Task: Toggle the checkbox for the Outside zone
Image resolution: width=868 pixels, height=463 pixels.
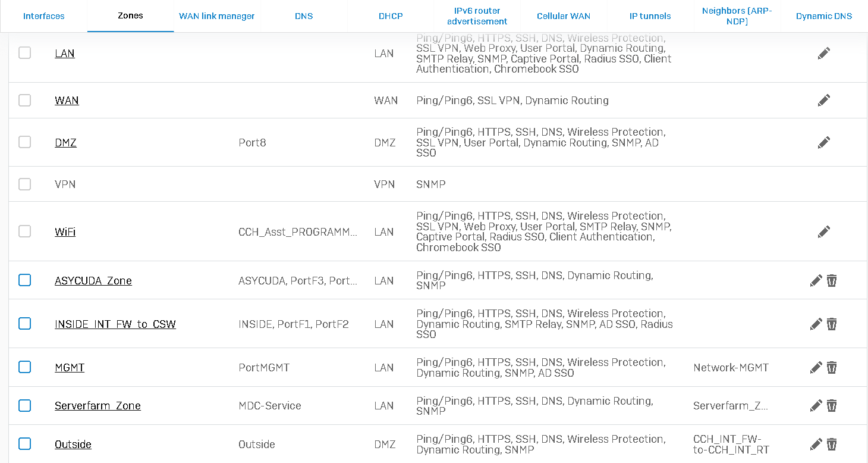Action: click(x=24, y=443)
